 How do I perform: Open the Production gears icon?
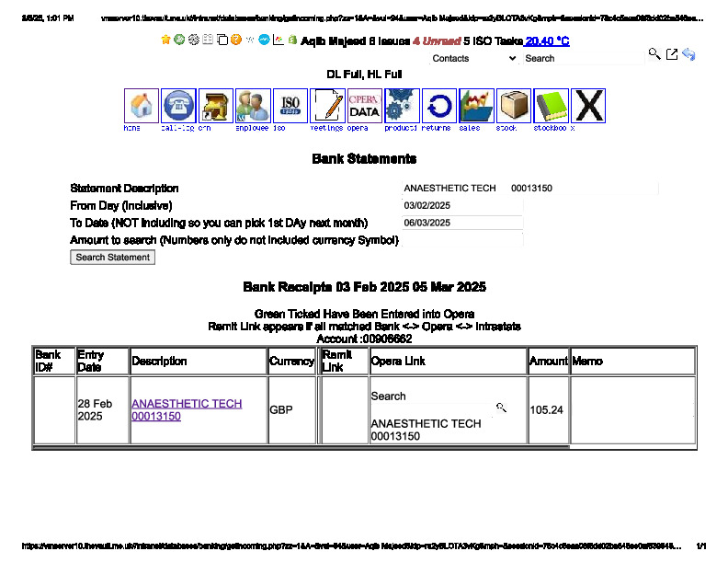pos(402,106)
